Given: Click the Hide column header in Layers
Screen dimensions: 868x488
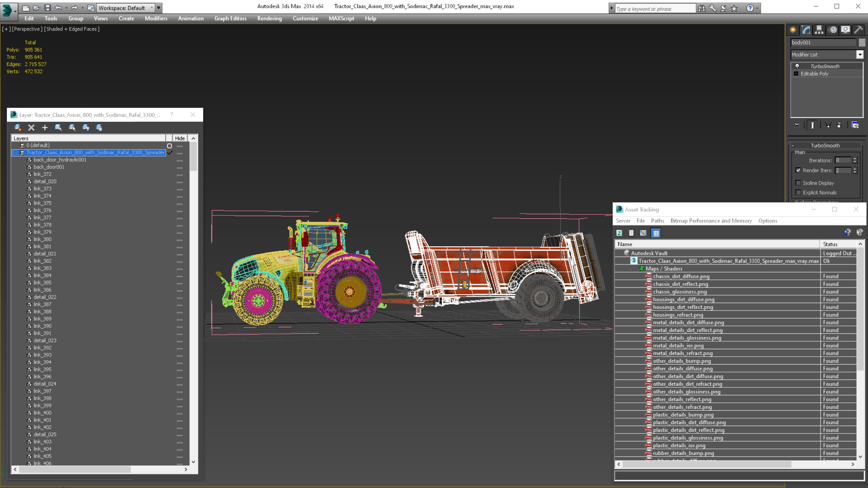Looking at the screenshot, I should coord(180,138).
